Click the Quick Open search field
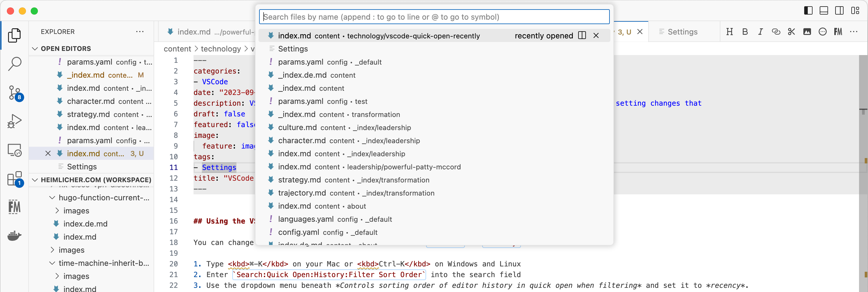Screen dimensions: 868x292 (x=434, y=16)
